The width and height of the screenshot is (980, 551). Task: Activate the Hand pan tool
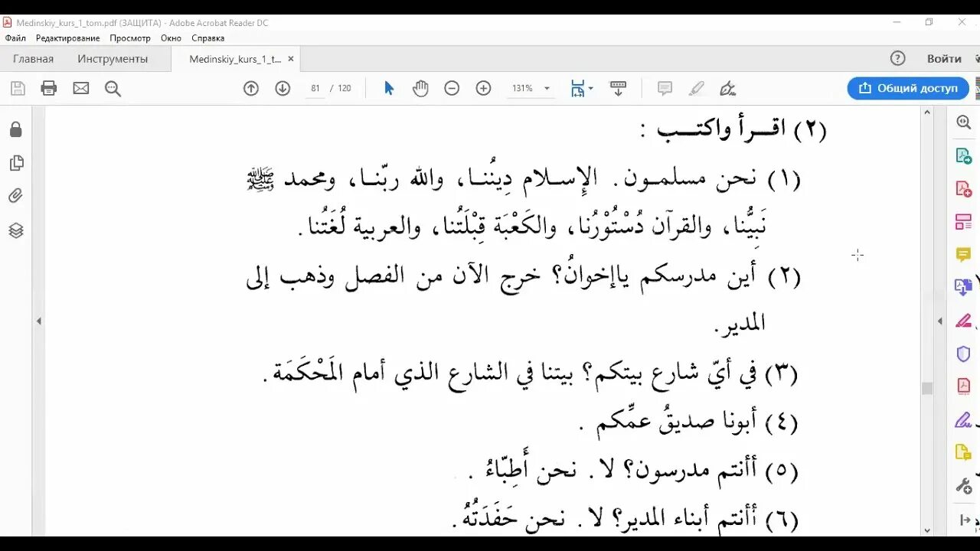coord(420,89)
